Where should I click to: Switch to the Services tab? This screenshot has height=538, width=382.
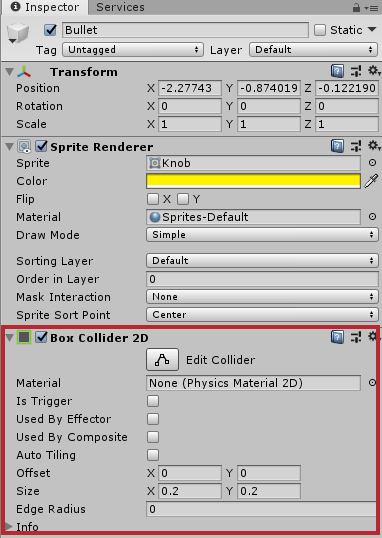[x=120, y=7]
